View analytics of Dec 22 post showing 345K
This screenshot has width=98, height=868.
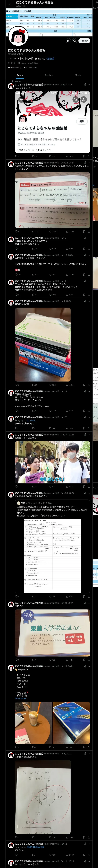tap(70, 231)
